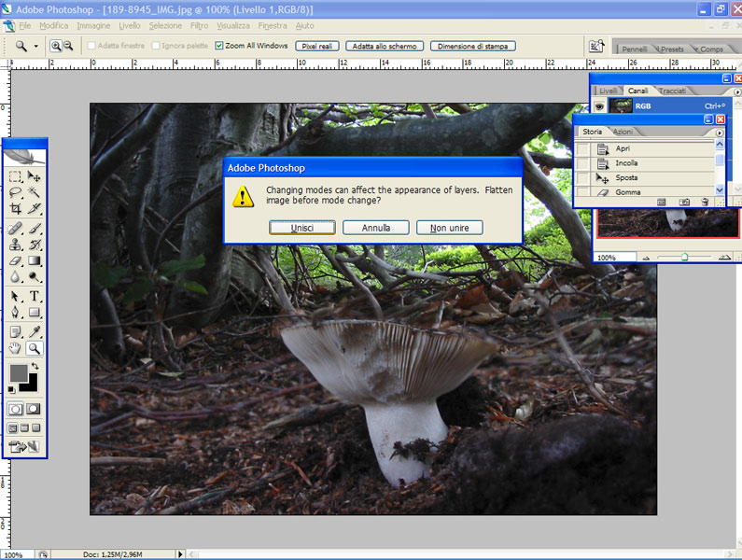The width and height of the screenshot is (742, 560).
Task: Switch to the Livelli tab
Action: pos(608,91)
